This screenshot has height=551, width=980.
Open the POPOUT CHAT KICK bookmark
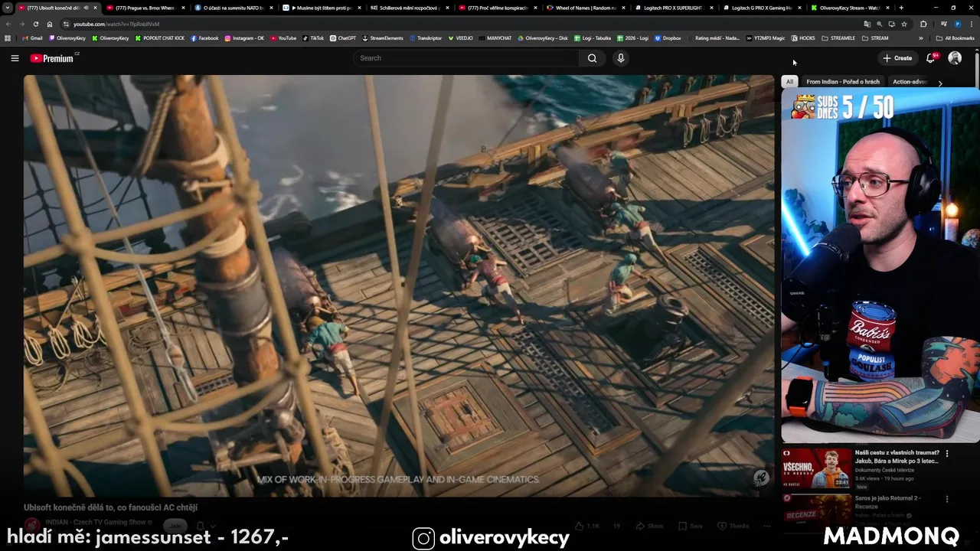(160, 37)
